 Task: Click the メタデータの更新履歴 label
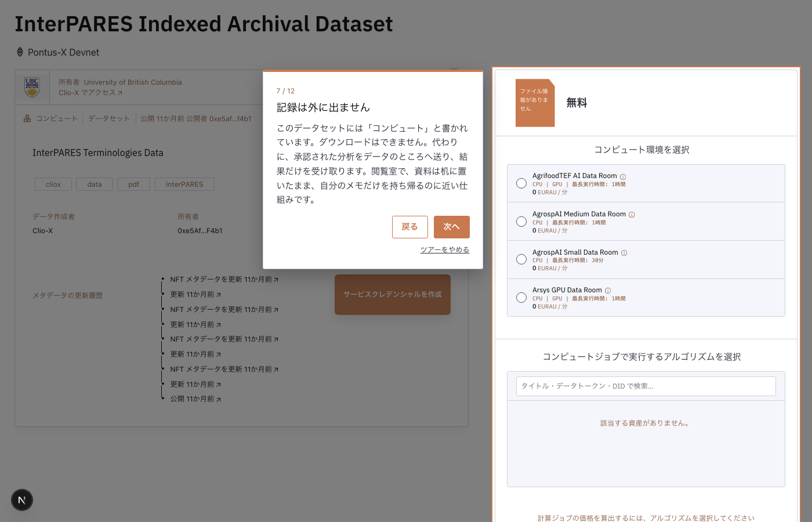pos(67,296)
